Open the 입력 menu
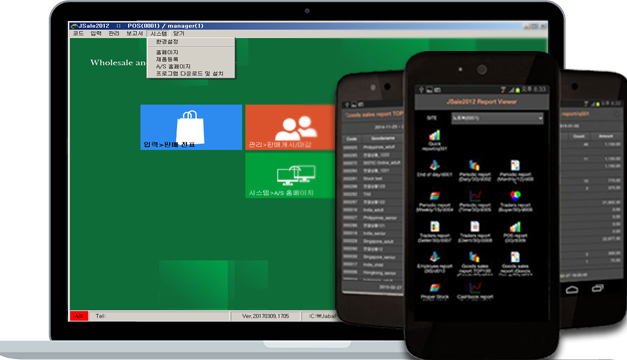 [x=96, y=34]
